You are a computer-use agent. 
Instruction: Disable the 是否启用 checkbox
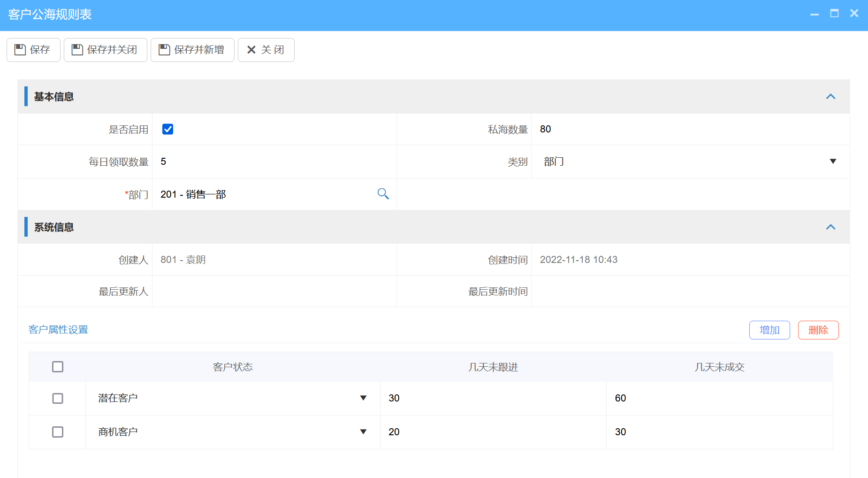point(168,129)
